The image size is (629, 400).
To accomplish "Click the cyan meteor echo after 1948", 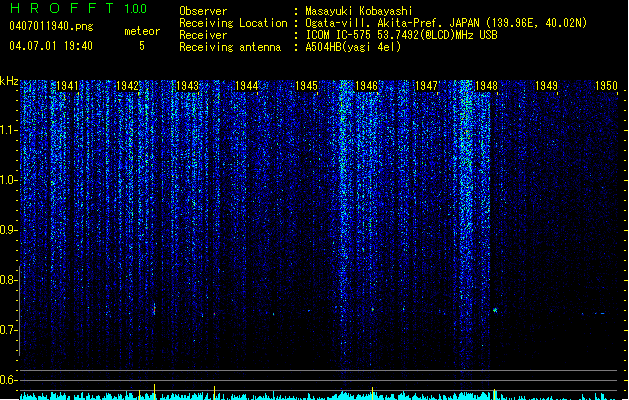I will [495, 310].
